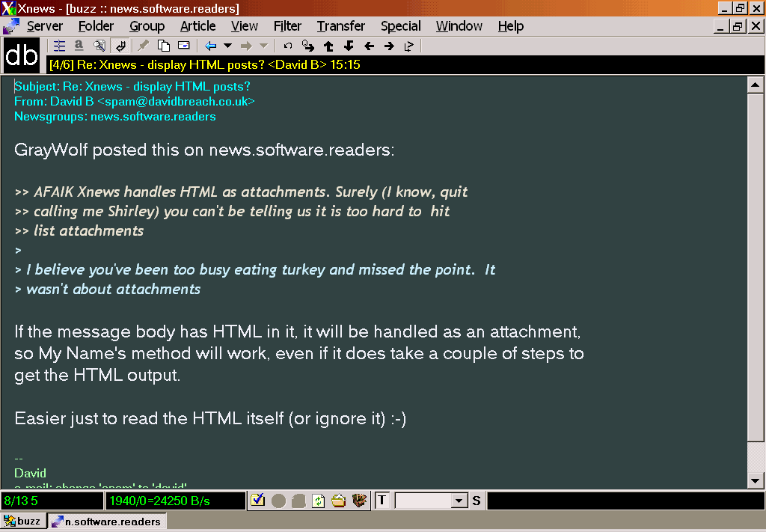This screenshot has width=766, height=532.
Task: Click the pushpin toolbar icon
Action: click(143, 46)
